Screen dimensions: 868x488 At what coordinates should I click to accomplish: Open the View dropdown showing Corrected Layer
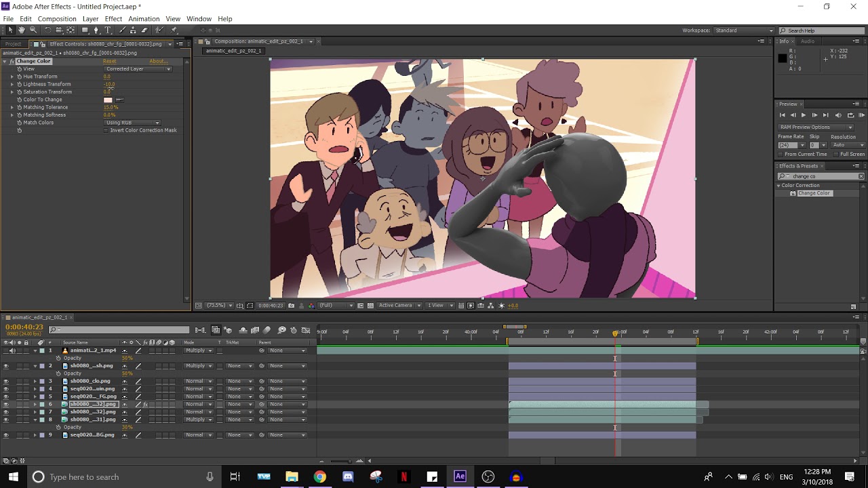coord(138,68)
